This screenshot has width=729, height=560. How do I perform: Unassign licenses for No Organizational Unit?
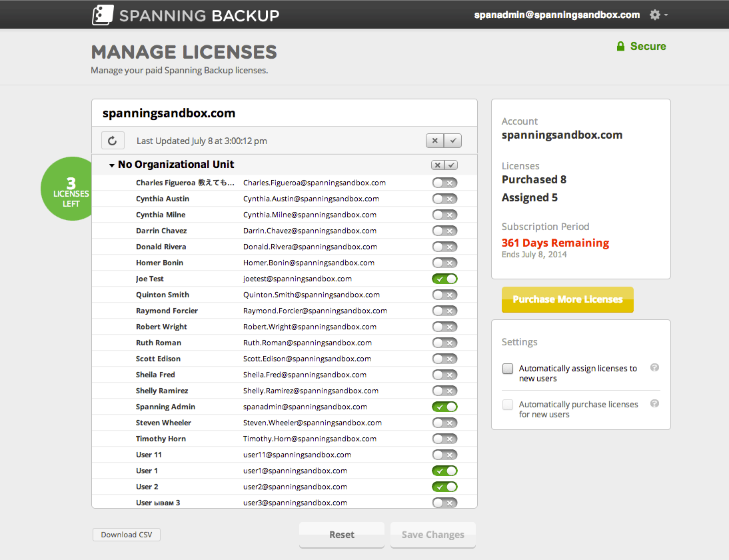438,165
